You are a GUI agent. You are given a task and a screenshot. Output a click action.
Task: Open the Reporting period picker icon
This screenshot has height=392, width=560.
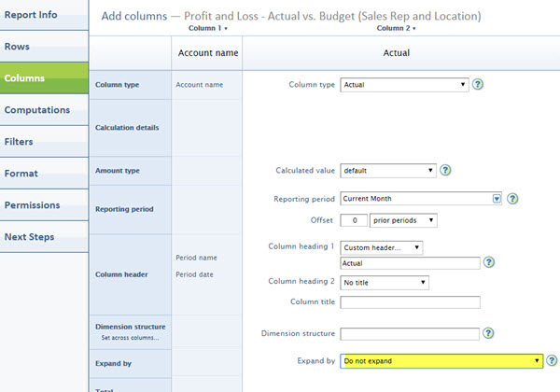coord(497,199)
